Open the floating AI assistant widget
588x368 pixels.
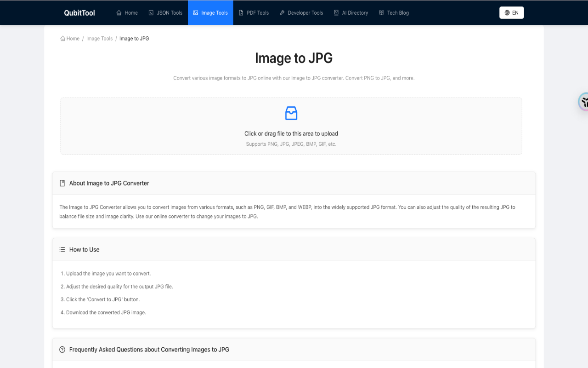(584, 102)
